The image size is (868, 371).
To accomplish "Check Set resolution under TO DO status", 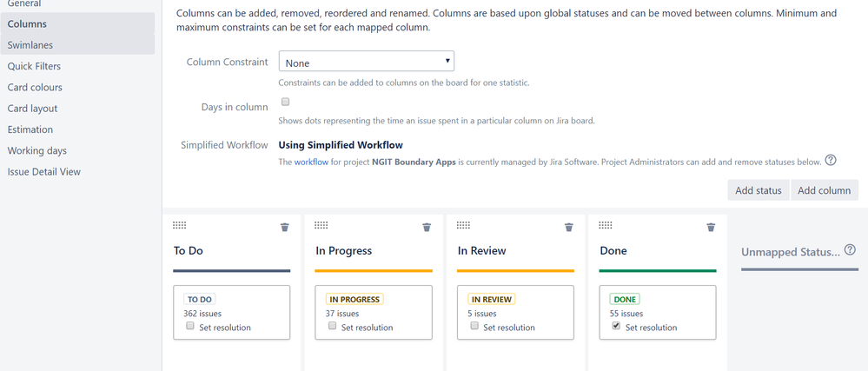I will tap(190, 326).
